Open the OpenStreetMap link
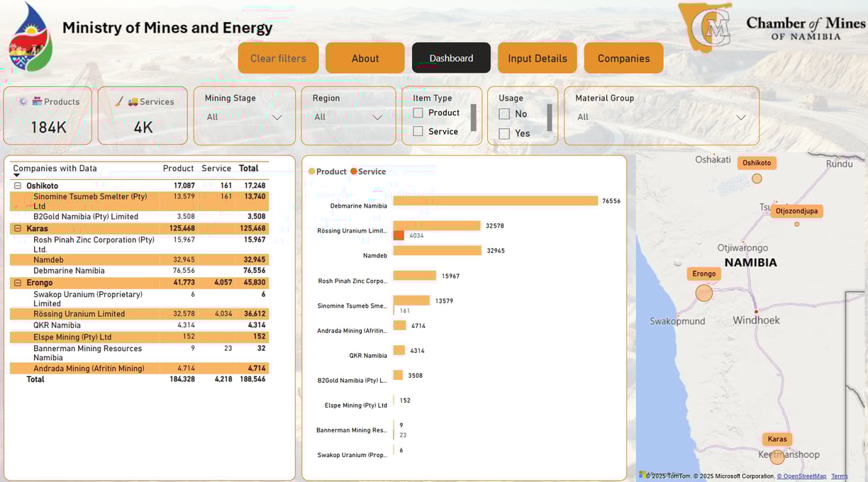868x482 pixels. click(801, 476)
